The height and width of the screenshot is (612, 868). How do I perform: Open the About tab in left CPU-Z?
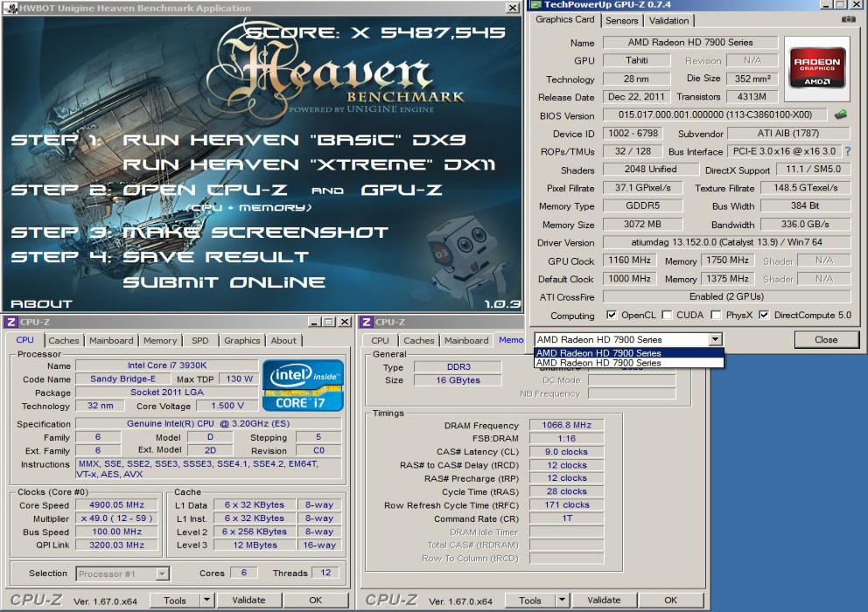pyautogui.click(x=283, y=340)
